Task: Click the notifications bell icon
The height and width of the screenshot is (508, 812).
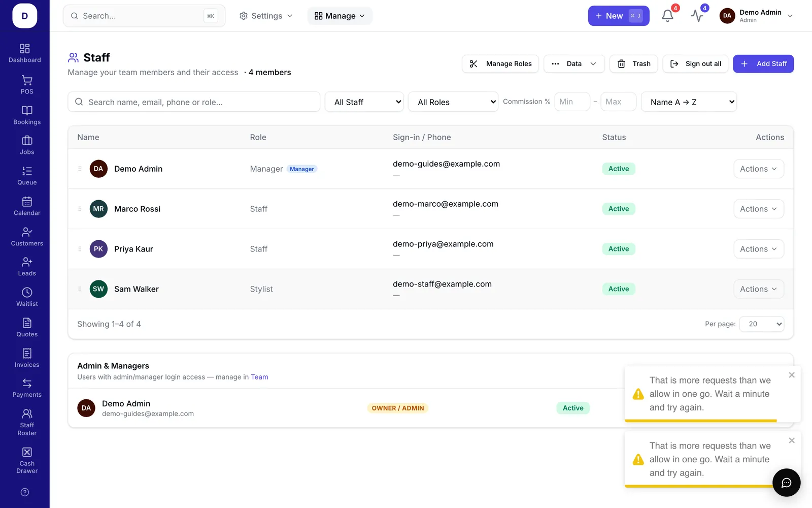Action: pos(668,16)
